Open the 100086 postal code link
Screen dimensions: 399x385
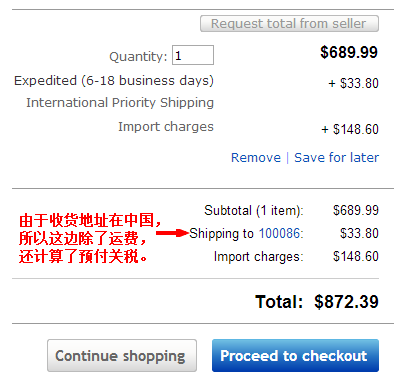coord(279,233)
